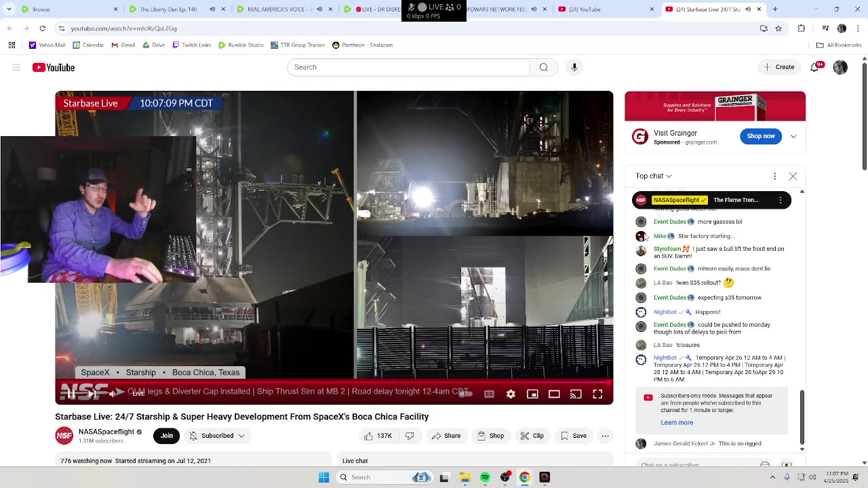Expand the Subscribed notification dropdown

pos(217,436)
